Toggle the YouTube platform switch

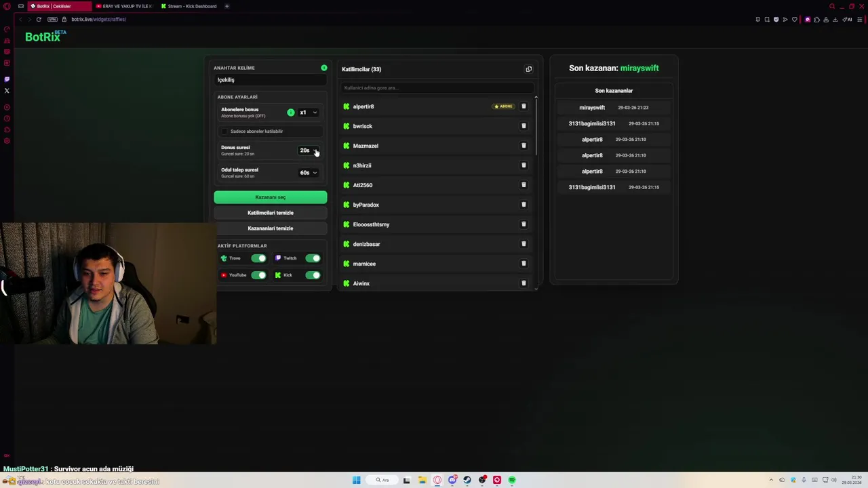pos(258,275)
